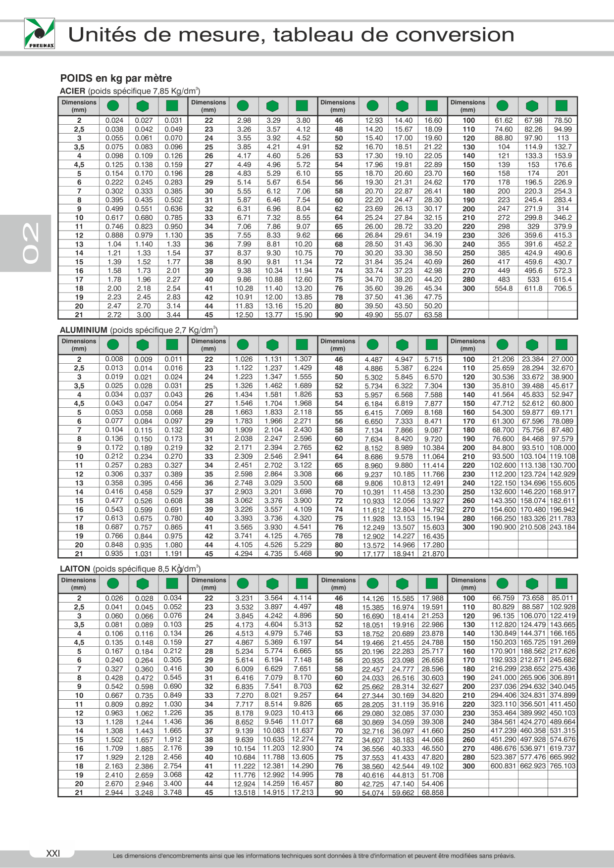This screenshot has width=614, height=868.
Task: Click the '02' section tab on left margin
Action: [25, 243]
